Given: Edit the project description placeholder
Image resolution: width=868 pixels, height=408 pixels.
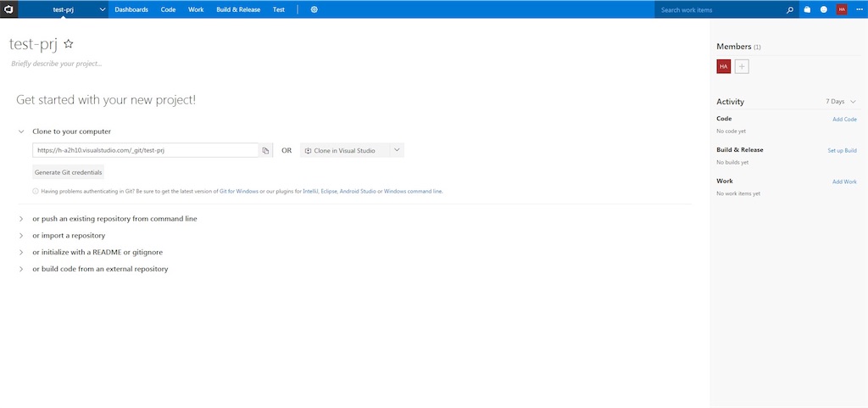Looking at the screenshot, I should pyautogui.click(x=57, y=64).
